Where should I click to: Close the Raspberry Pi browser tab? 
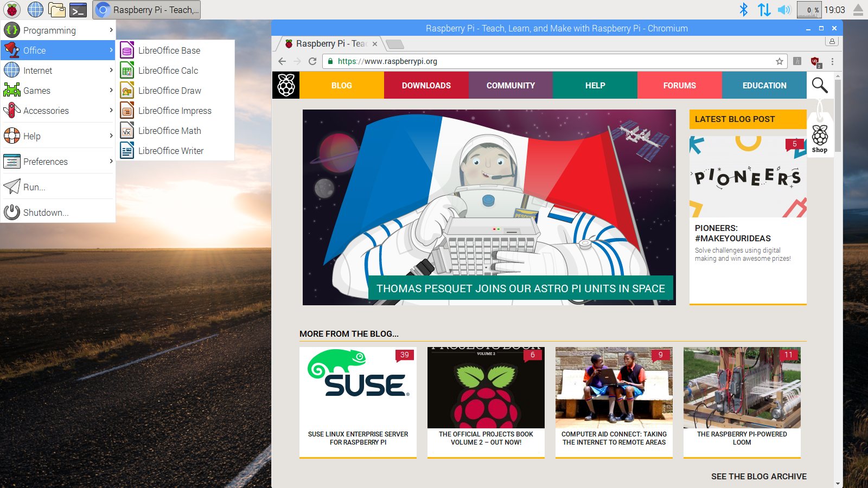(375, 44)
